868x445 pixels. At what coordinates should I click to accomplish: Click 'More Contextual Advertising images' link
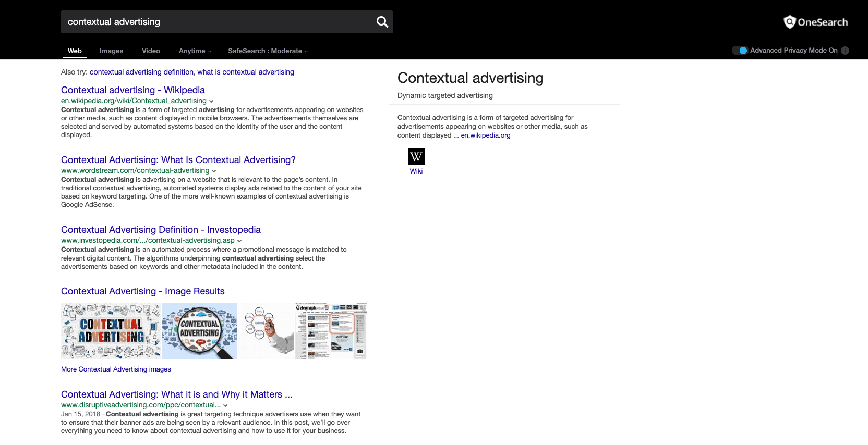(x=116, y=369)
